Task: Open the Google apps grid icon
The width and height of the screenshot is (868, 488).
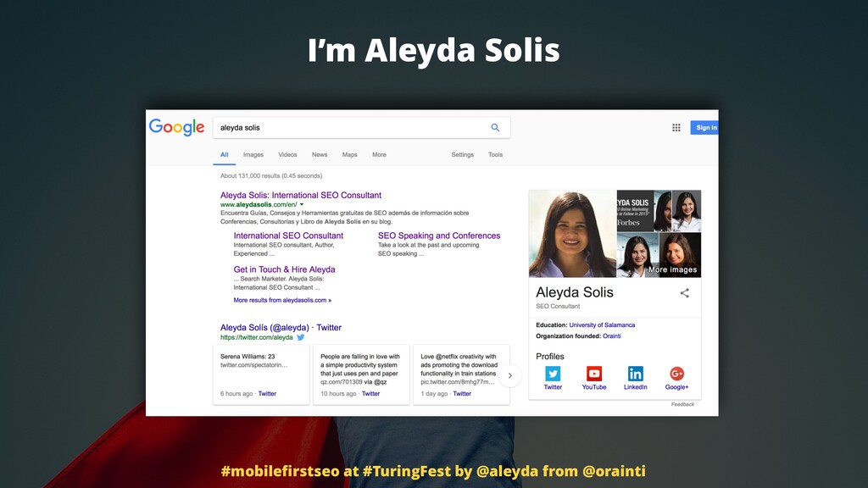Action: point(676,127)
